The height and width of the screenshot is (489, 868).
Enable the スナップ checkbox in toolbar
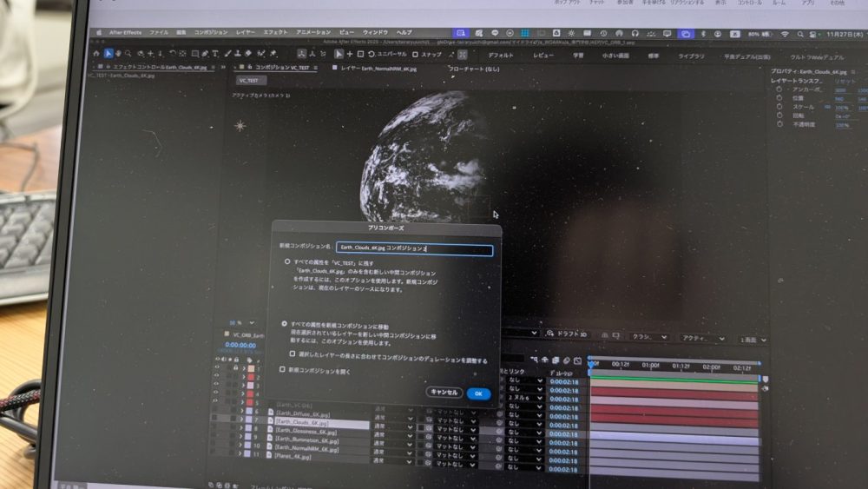(x=416, y=54)
